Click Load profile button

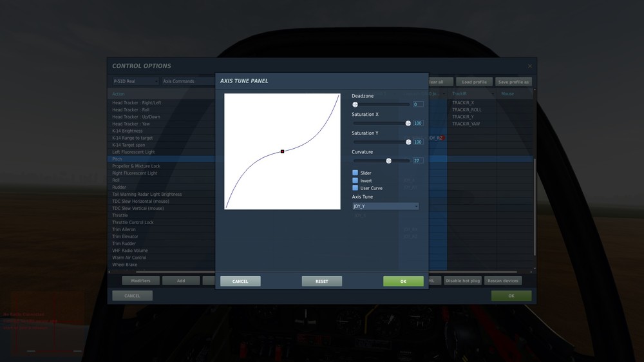click(474, 82)
